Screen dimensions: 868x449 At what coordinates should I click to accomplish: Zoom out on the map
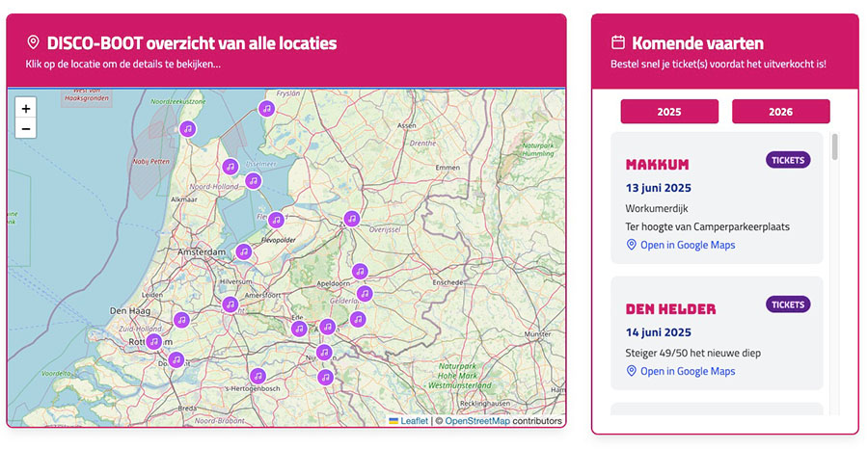pyautogui.click(x=25, y=129)
